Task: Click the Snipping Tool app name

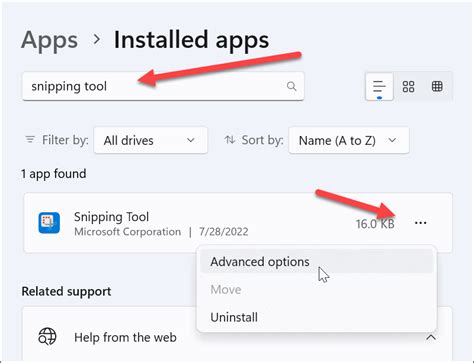Action: 111,217
